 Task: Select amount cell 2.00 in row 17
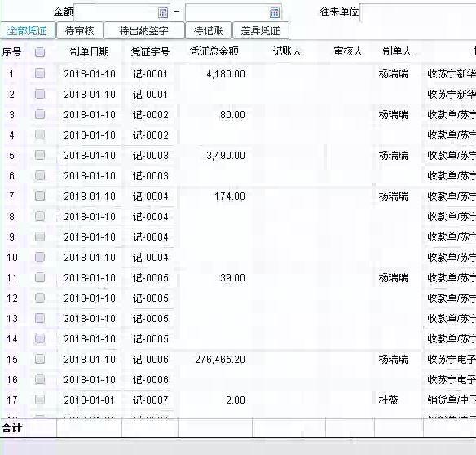[236, 400]
